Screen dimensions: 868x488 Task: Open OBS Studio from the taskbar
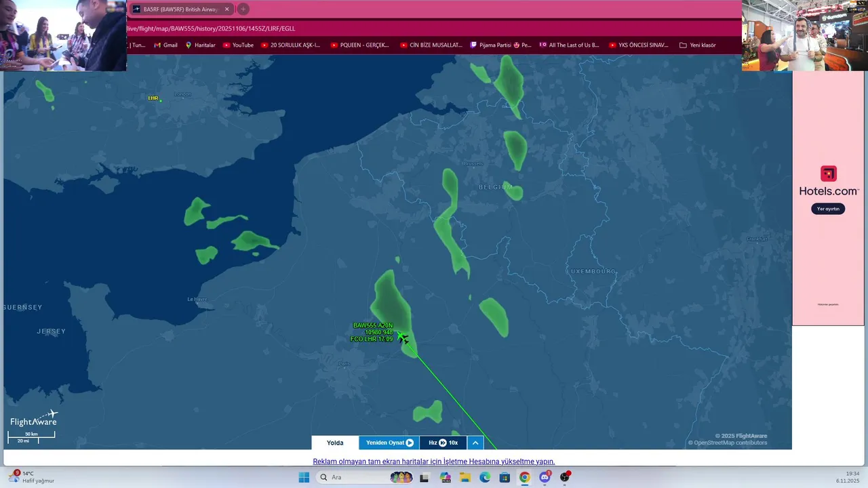564,477
